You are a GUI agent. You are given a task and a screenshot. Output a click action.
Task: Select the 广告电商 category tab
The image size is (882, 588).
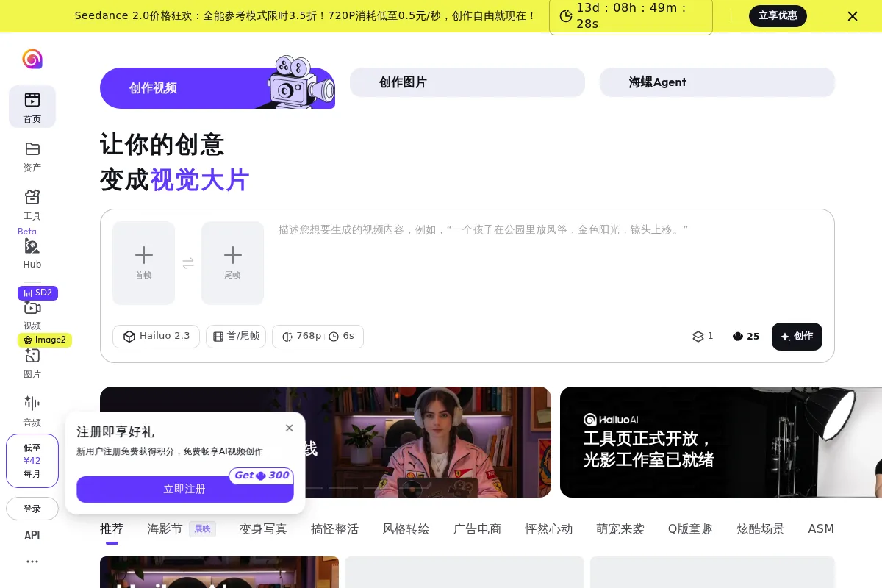click(x=477, y=529)
